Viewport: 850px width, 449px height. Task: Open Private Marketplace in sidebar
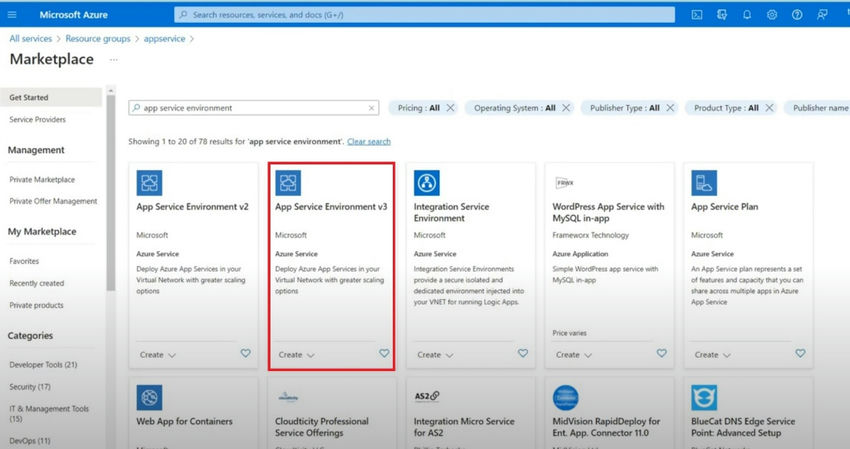(42, 179)
